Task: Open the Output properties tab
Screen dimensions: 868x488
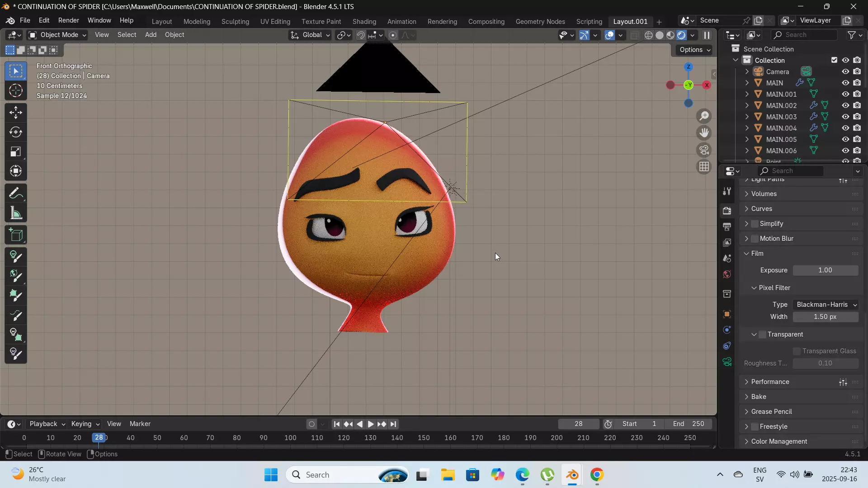Action: 727,226
